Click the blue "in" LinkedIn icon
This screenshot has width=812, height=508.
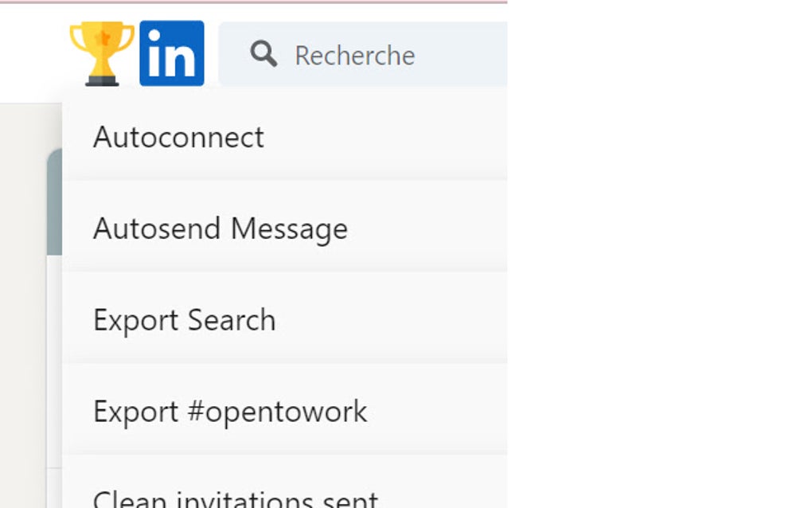(172, 53)
